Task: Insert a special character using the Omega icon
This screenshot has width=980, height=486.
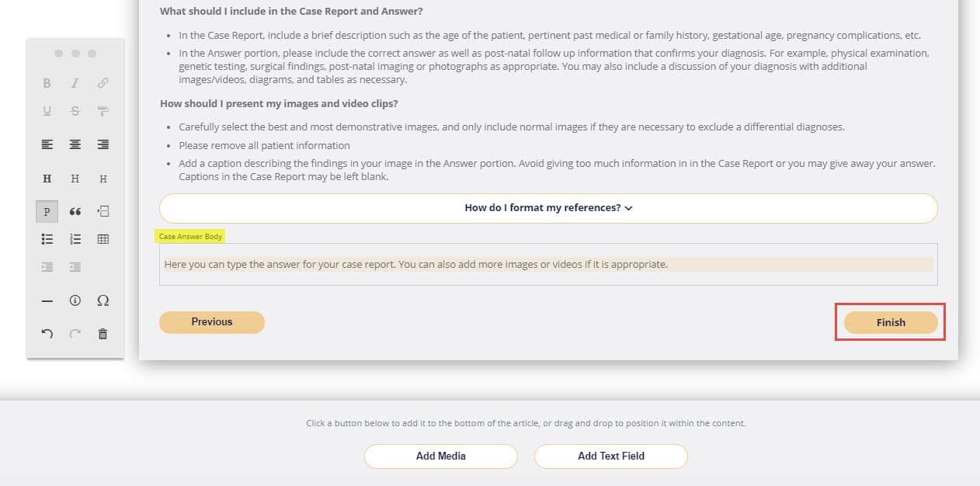Action: (x=103, y=300)
